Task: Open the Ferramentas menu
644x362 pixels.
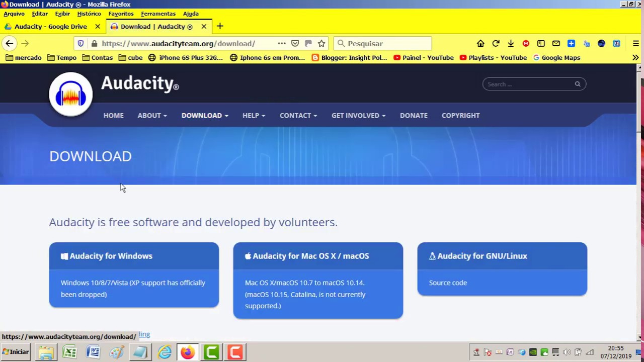Action: (x=158, y=14)
